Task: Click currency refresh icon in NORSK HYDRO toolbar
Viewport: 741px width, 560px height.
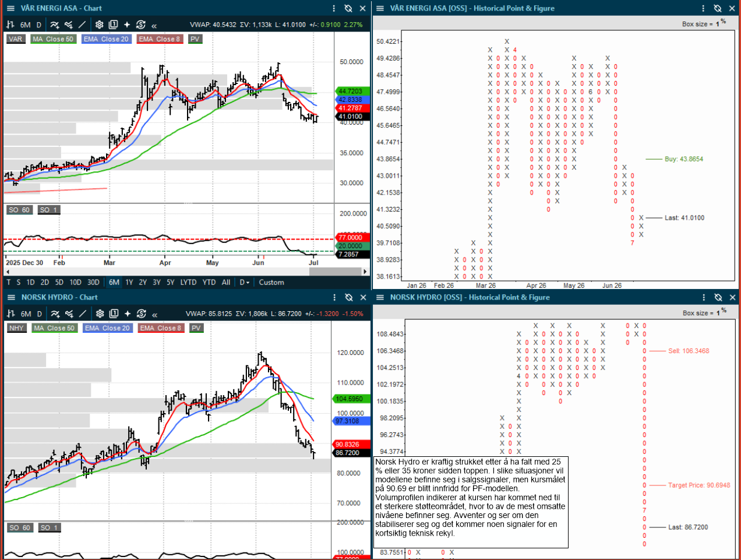Action: (x=141, y=314)
